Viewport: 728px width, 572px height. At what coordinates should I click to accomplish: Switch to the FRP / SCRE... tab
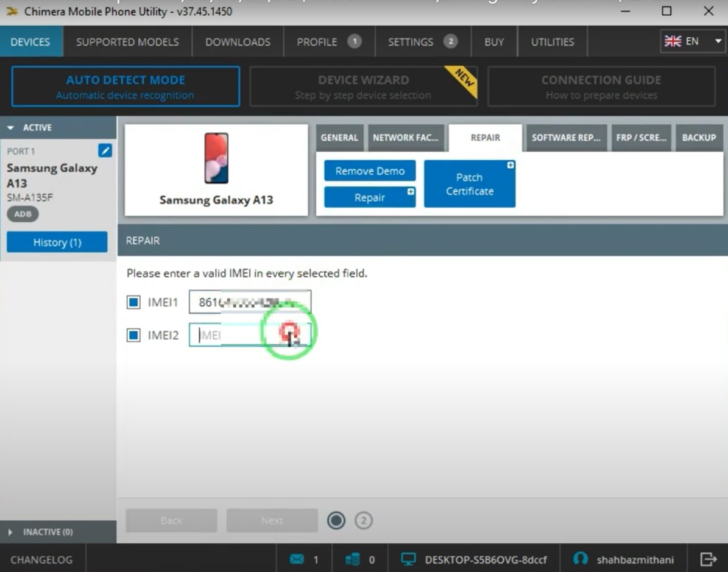click(x=641, y=138)
